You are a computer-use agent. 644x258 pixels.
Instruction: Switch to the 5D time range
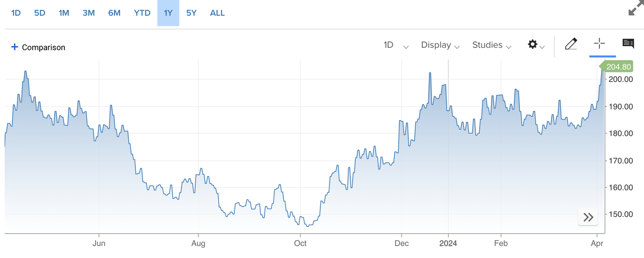tap(40, 13)
